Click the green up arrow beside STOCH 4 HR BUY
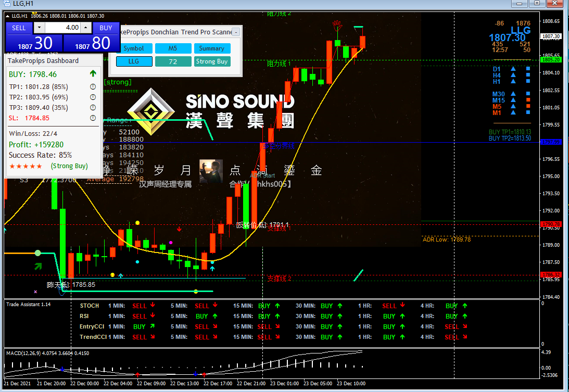The image size is (569, 392). click(465, 306)
